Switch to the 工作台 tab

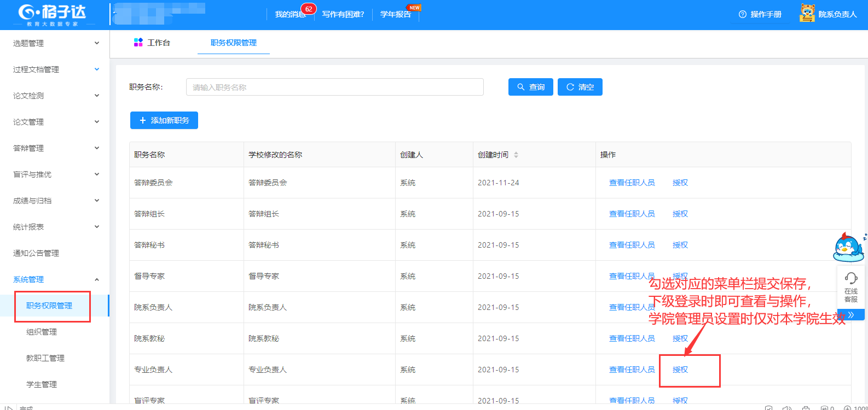coord(153,43)
